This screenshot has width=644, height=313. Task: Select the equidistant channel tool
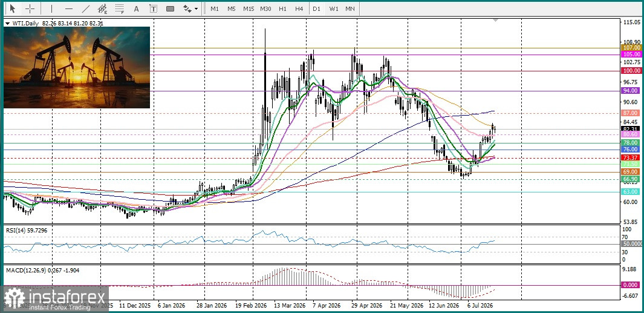[x=103, y=8]
